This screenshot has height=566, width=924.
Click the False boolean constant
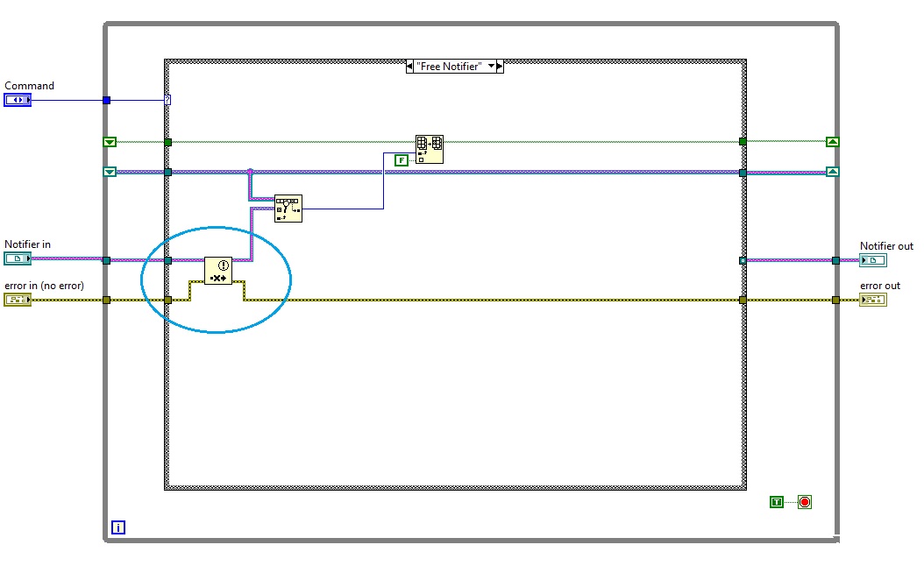tap(402, 160)
